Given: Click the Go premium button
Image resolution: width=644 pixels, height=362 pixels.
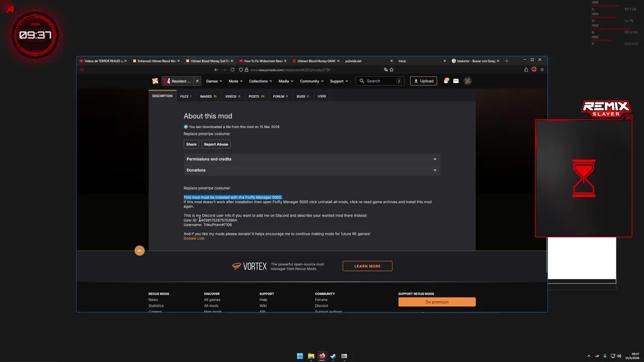Looking at the screenshot, I should [x=437, y=302].
